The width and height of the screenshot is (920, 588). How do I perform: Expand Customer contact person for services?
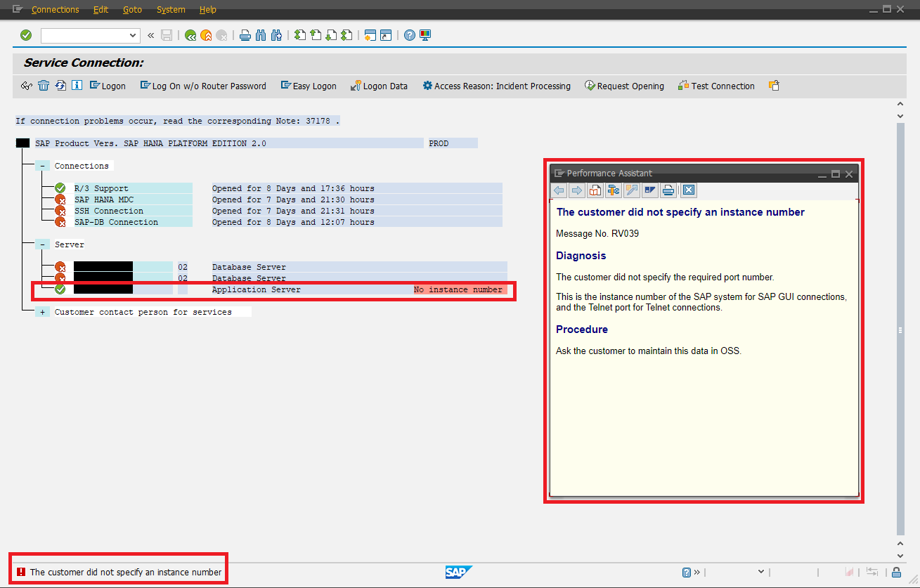tap(44, 312)
